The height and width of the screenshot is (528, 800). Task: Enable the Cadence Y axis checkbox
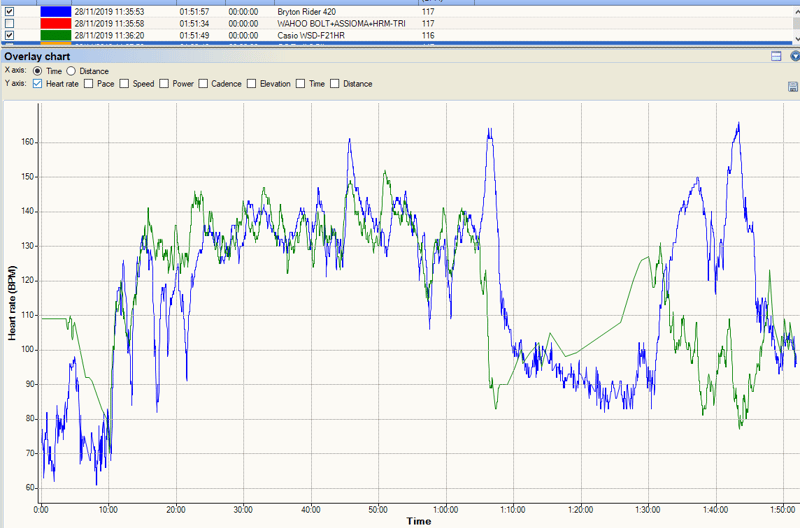pos(203,84)
